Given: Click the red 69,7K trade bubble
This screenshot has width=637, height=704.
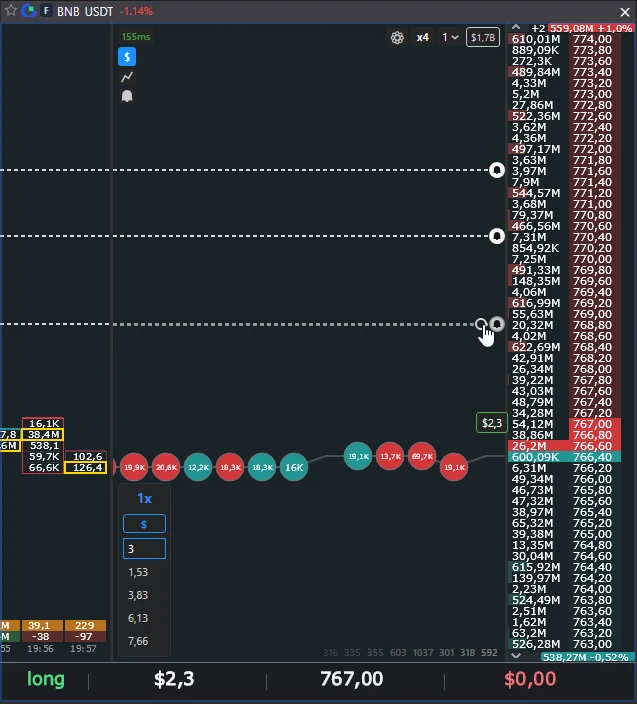Looking at the screenshot, I should 422,456.
